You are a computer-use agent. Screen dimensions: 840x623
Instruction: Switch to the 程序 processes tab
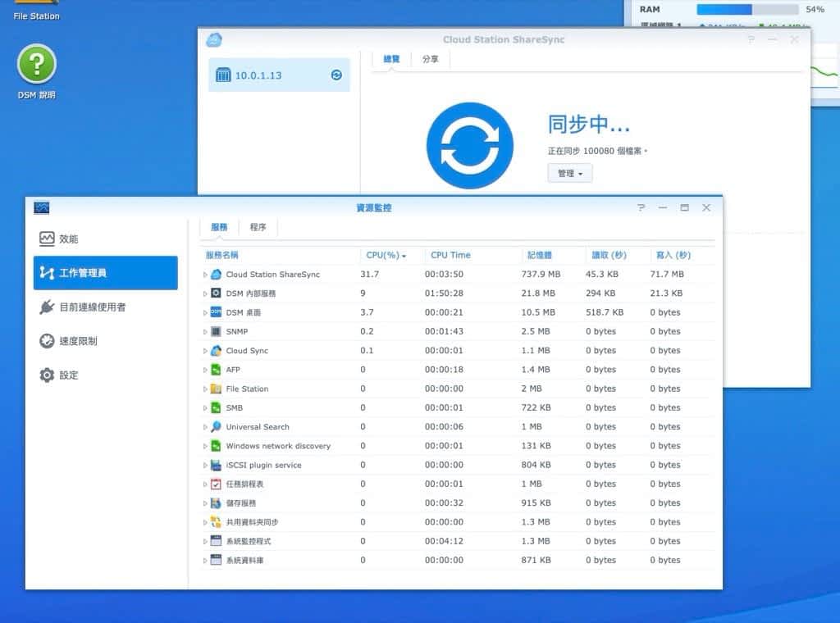pyautogui.click(x=258, y=227)
